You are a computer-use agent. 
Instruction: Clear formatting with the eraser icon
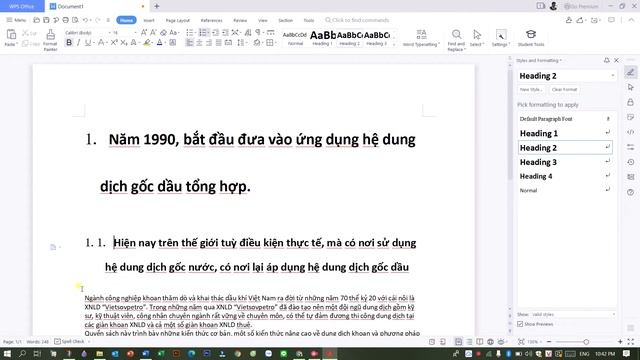163,32
